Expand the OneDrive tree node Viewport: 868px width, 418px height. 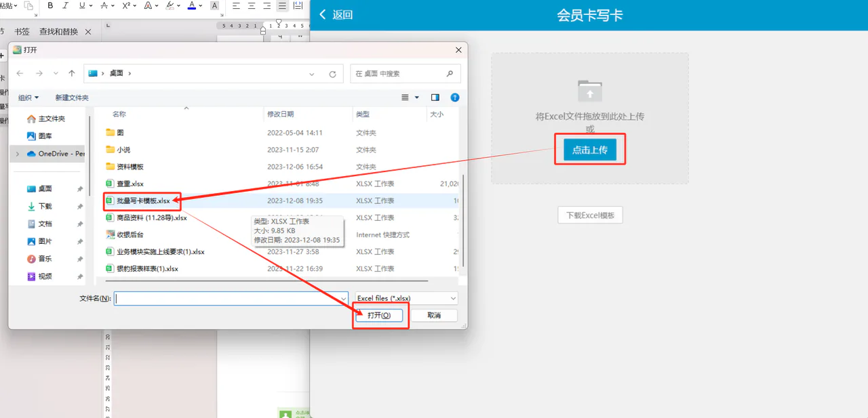coord(17,154)
